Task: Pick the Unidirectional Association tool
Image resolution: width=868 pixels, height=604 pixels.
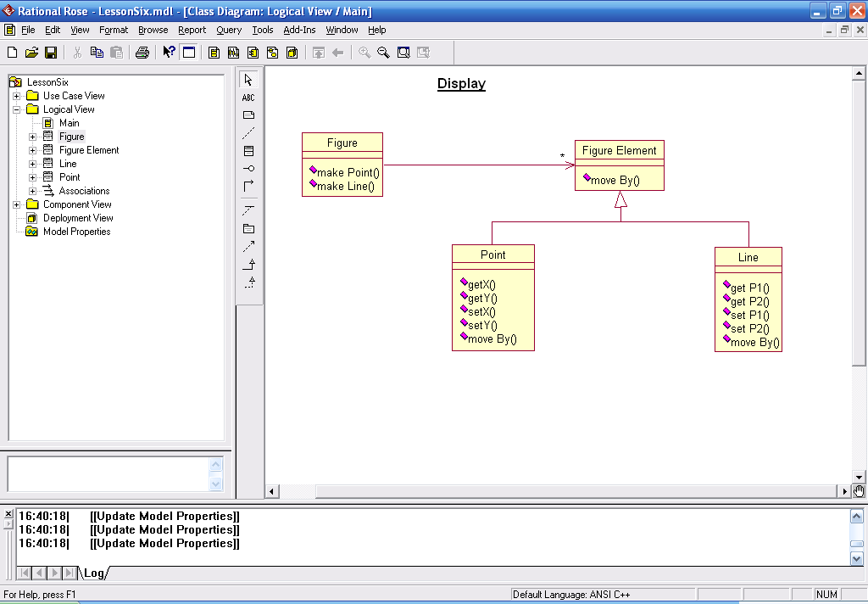Action: 248,186
